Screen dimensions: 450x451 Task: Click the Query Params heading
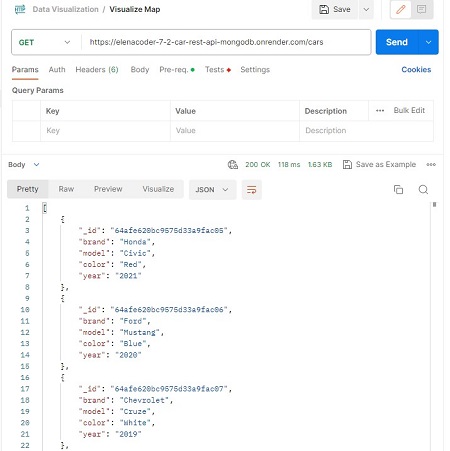tap(38, 90)
